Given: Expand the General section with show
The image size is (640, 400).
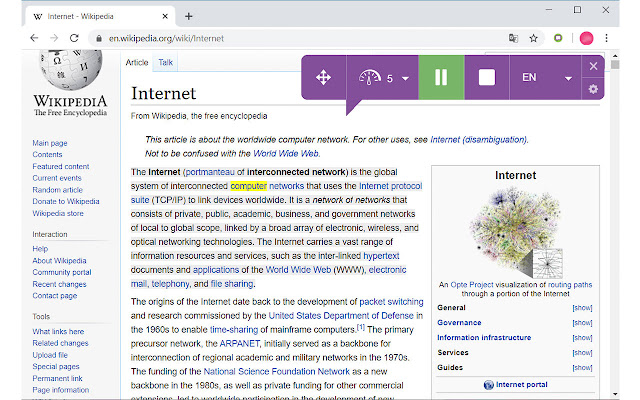Looking at the screenshot, I should pyautogui.click(x=582, y=308).
